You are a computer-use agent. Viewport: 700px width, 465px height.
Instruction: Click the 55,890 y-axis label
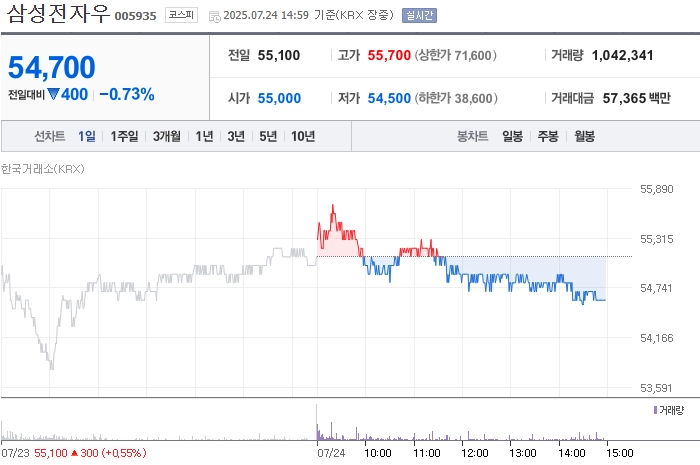pyautogui.click(x=656, y=189)
